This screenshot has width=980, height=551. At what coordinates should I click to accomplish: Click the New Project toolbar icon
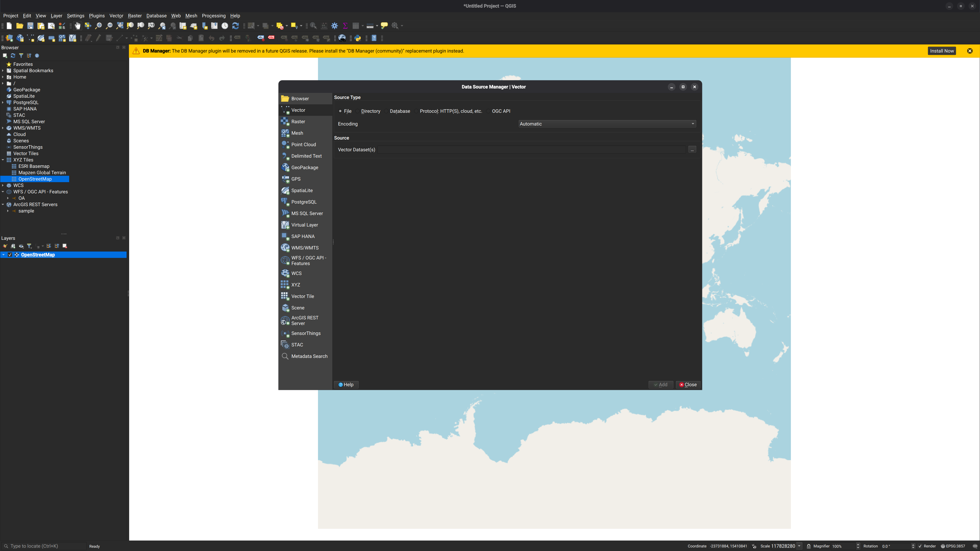(x=9, y=26)
